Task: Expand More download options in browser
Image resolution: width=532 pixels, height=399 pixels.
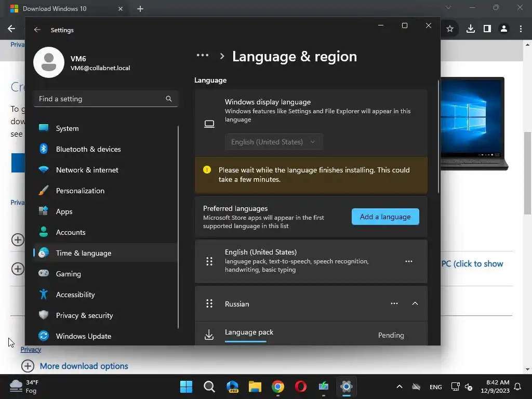Action: pyautogui.click(x=28, y=366)
